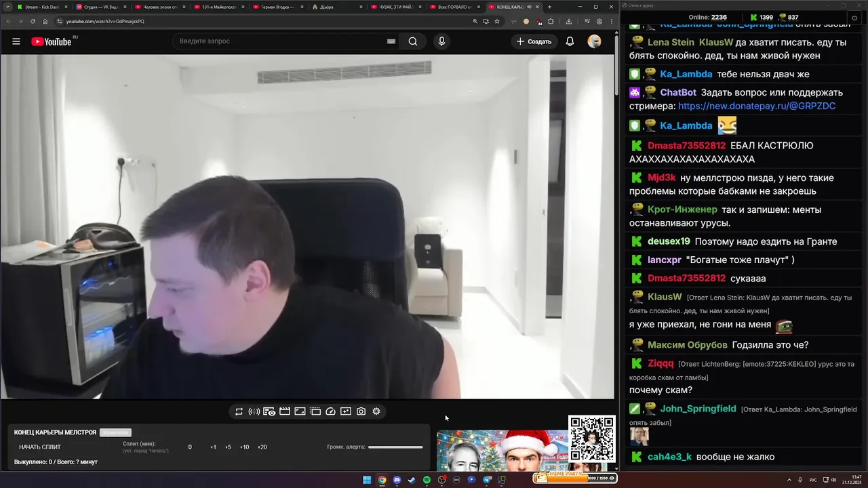Open Steam from the taskbar
The width and height of the screenshot is (868, 488).
pyautogui.click(x=412, y=480)
